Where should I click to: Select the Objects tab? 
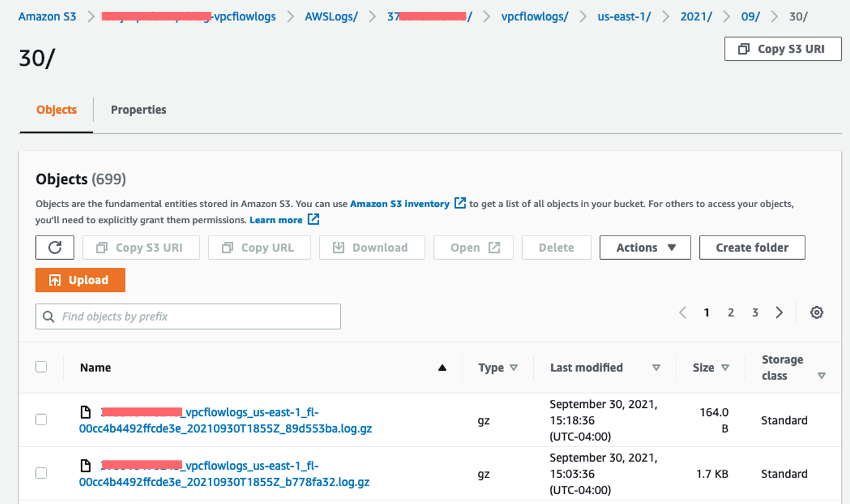(x=56, y=110)
